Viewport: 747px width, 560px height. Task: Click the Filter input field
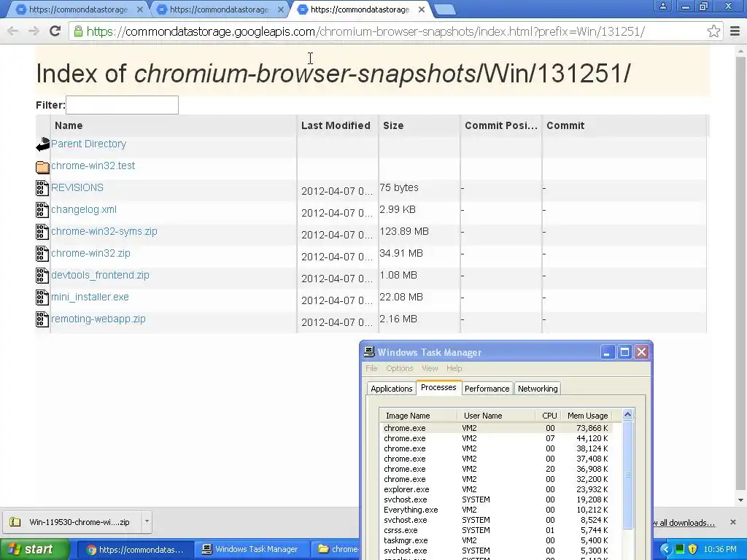122,105
